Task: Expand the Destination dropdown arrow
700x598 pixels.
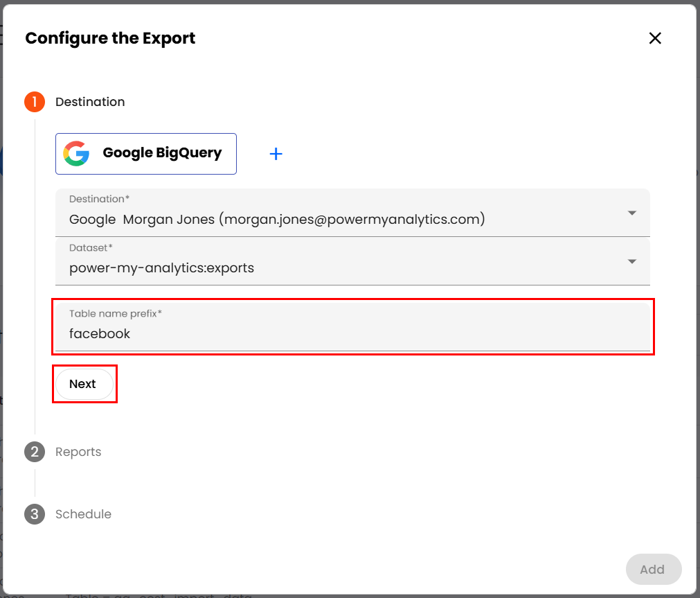Action: [631, 213]
